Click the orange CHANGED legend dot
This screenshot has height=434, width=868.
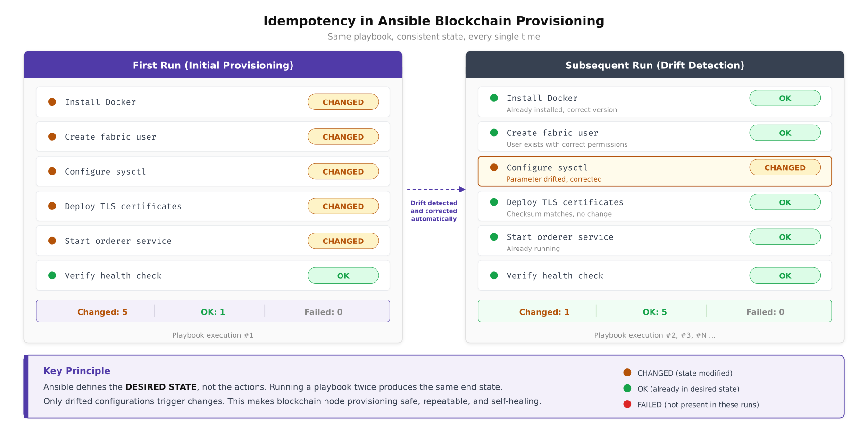(627, 373)
